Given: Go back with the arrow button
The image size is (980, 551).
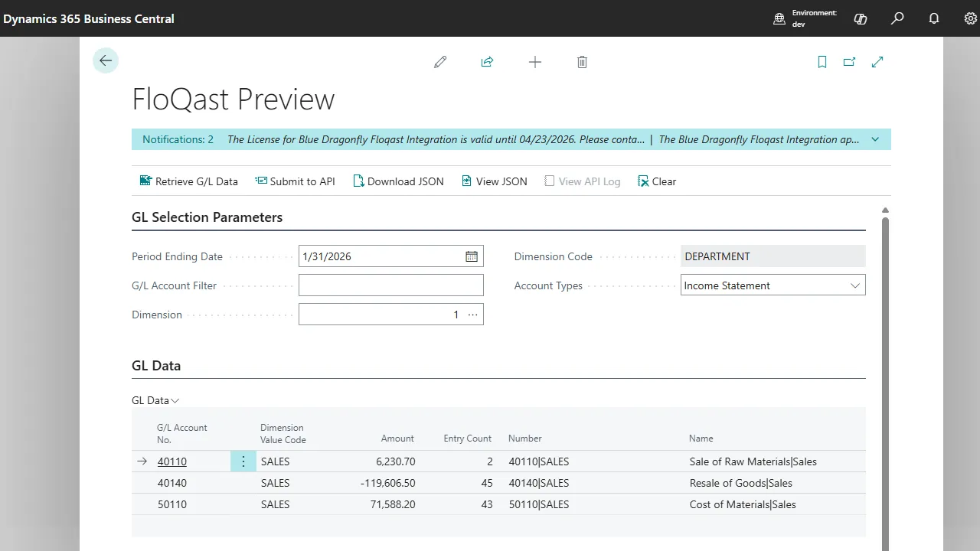Looking at the screenshot, I should 106,61.
